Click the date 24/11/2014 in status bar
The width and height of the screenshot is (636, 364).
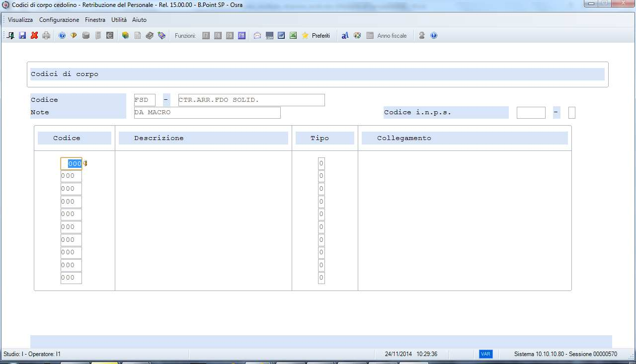(x=399, y=354)
